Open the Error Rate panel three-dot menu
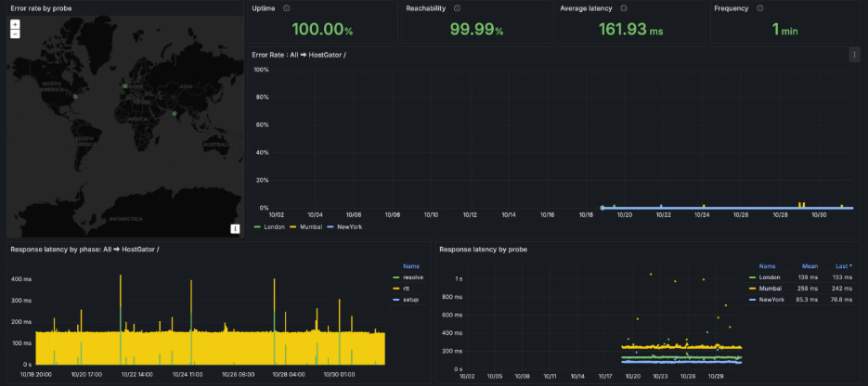This screenshot has height=386, width=868. coord(854,55)
